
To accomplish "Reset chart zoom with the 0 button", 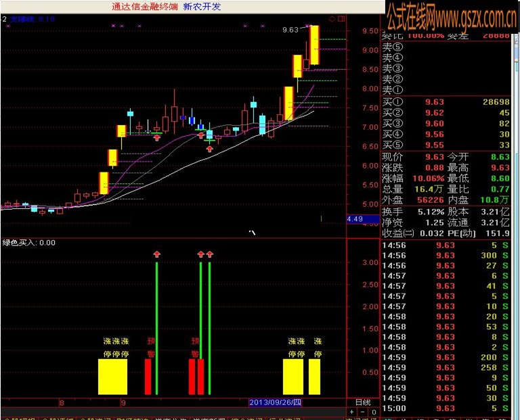I will (374, 412).
